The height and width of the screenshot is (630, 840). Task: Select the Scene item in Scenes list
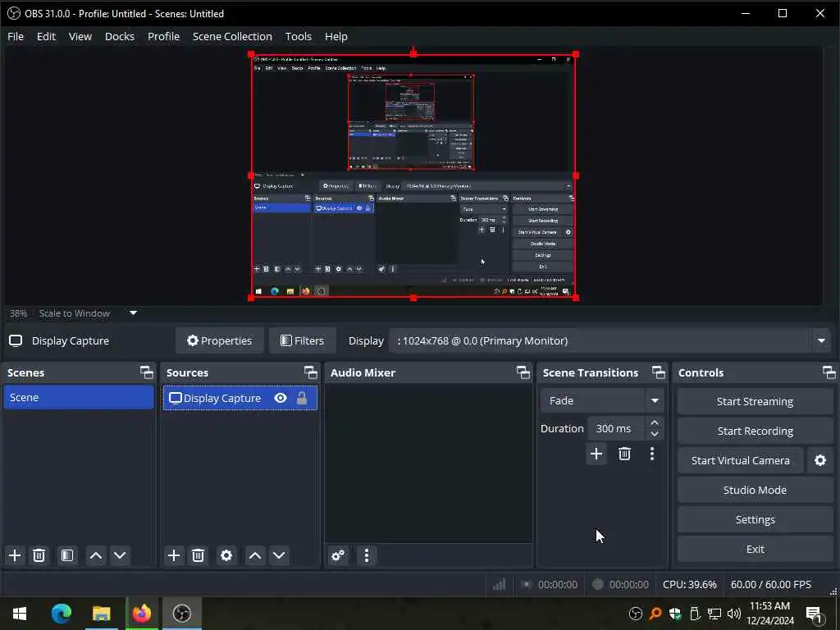79,398
